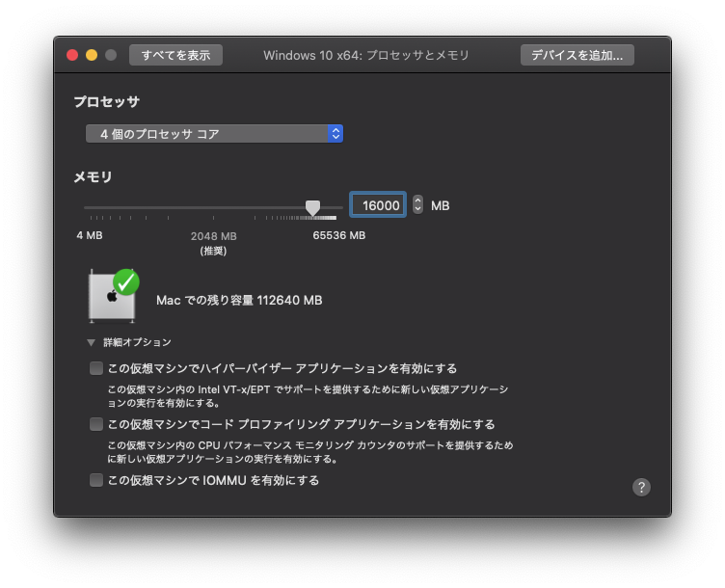The height and width of the screenshot is (588, 725).
Task: Click the memory slider thumb
Action: pos(312,207)
